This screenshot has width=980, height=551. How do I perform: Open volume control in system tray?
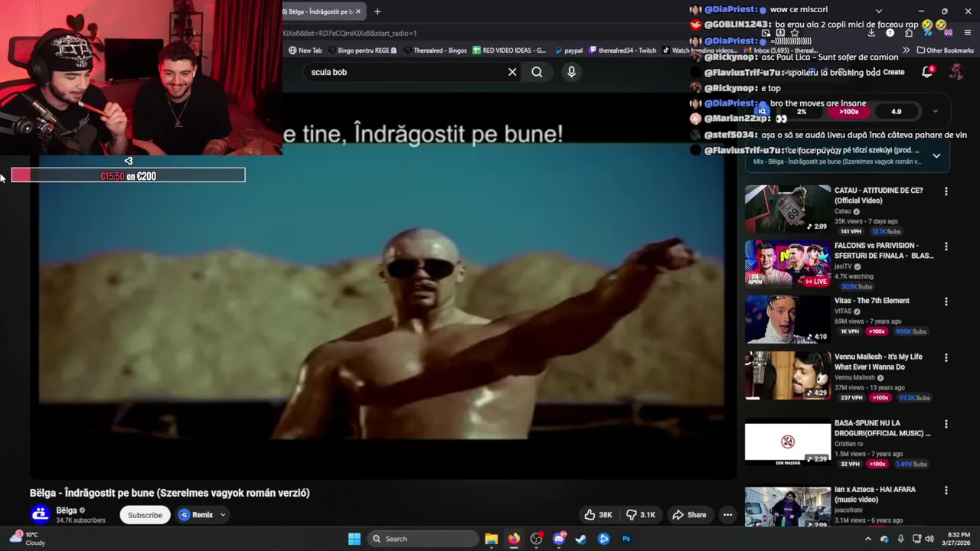[x=929, y=539]
